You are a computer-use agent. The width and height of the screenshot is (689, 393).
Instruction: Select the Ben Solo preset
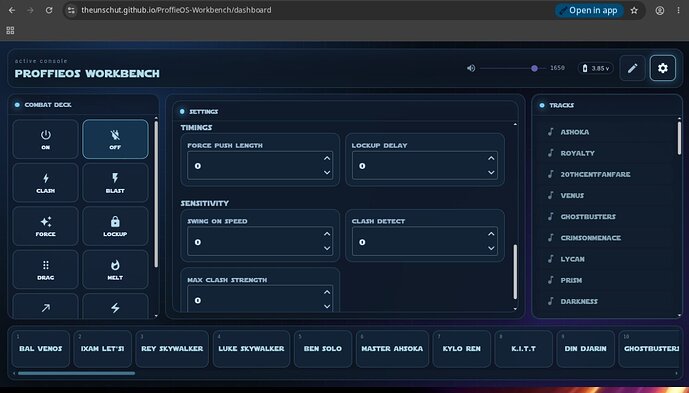(x=323, y=349)
